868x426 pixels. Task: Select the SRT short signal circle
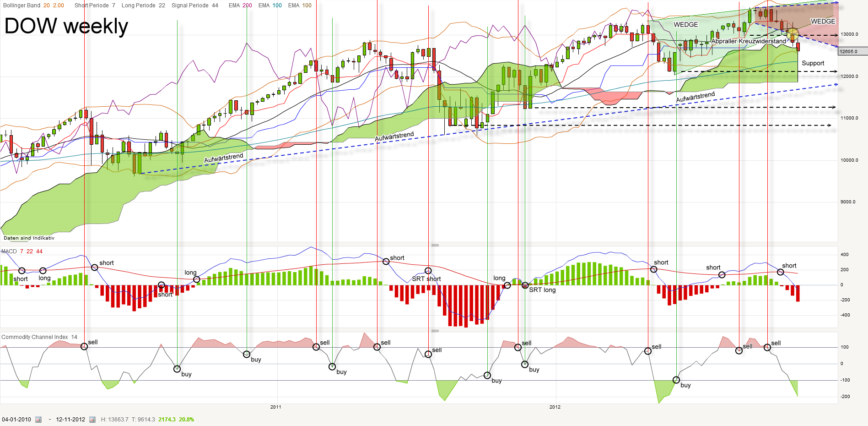(428, 270)
